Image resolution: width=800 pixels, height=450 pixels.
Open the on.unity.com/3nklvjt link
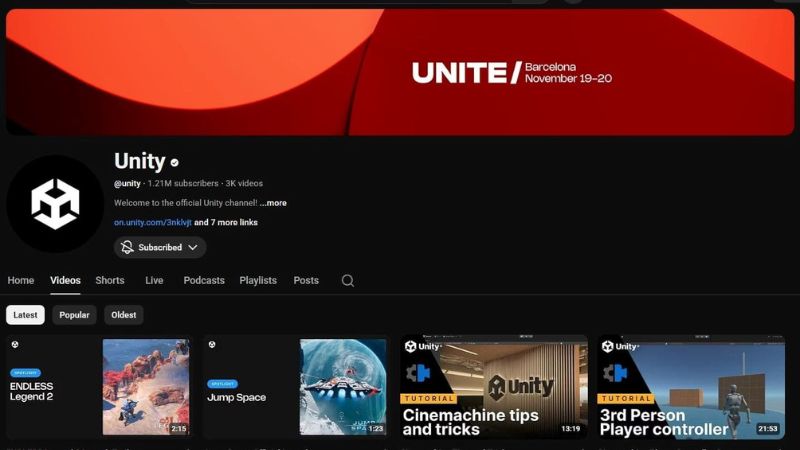(153, 222)
